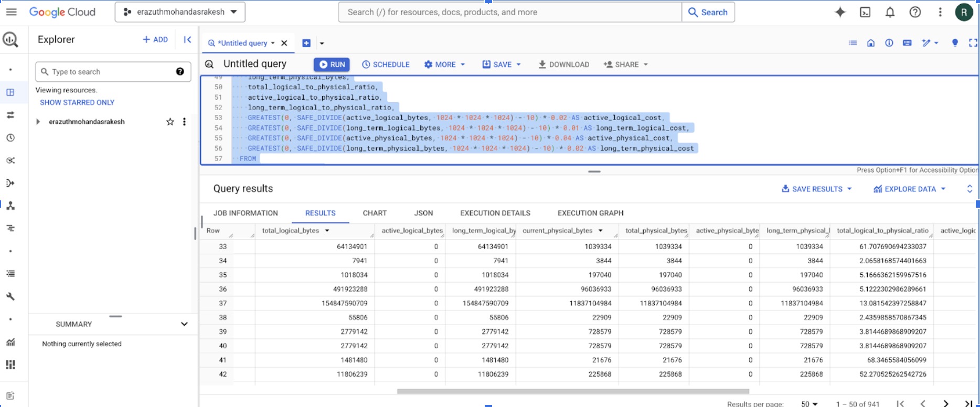Viewport: 980px width, 407px height.
Task: Open the wrench tools sidebar icon
Action: click(10, 296)
